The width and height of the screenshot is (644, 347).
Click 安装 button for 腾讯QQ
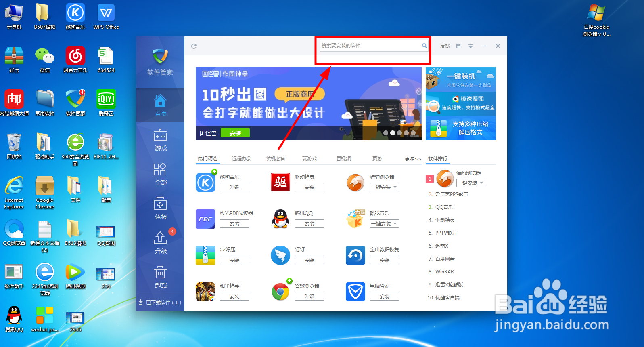point(309,224)
